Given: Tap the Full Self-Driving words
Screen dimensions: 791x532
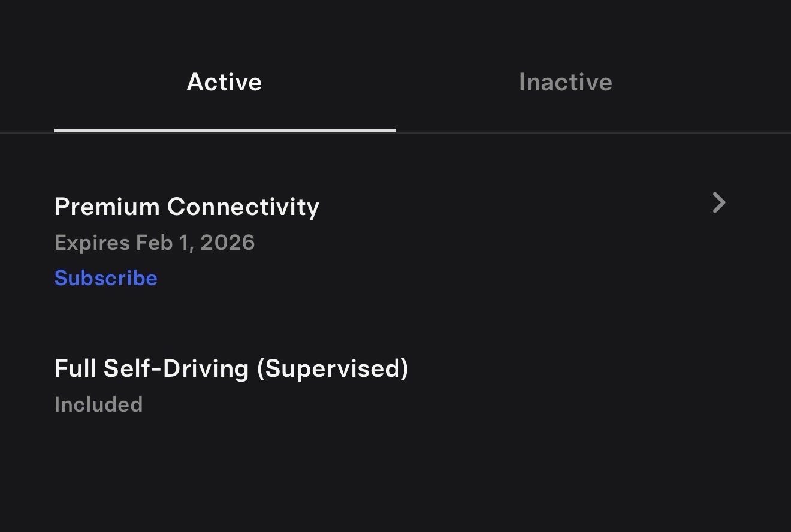Looking at the screenshot, I should coord(151,368).
